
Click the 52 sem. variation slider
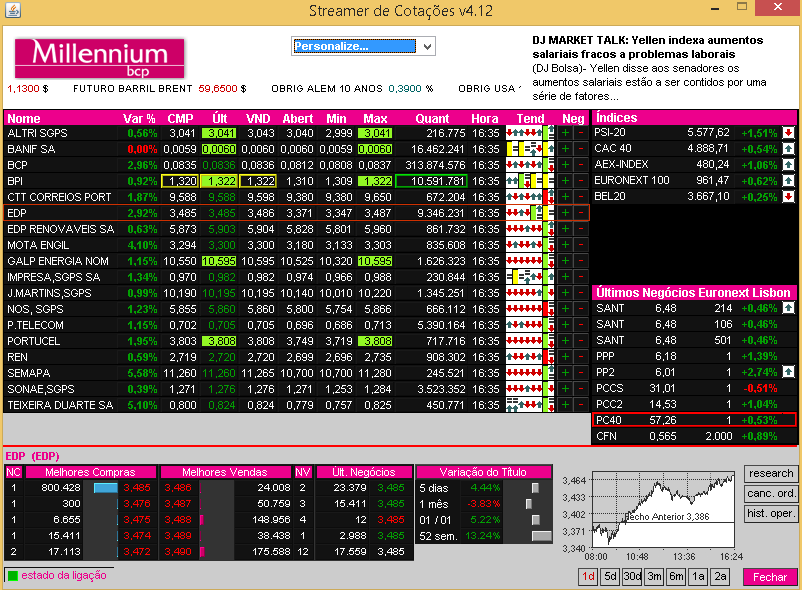coord(542,536)
